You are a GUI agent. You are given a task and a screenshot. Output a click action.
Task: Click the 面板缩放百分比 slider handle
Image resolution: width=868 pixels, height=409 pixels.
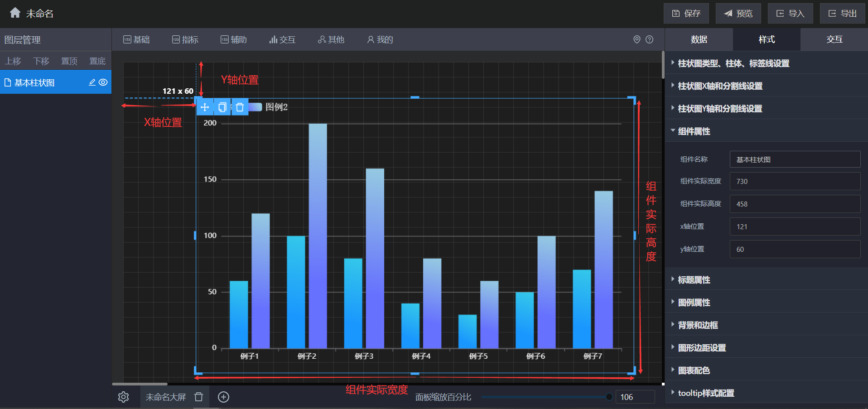[x=609, y=397]
